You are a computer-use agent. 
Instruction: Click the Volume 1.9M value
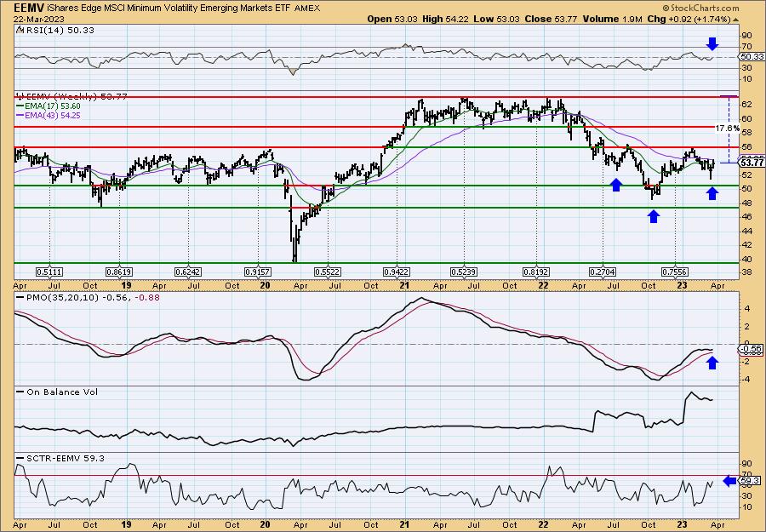(612, 19)
